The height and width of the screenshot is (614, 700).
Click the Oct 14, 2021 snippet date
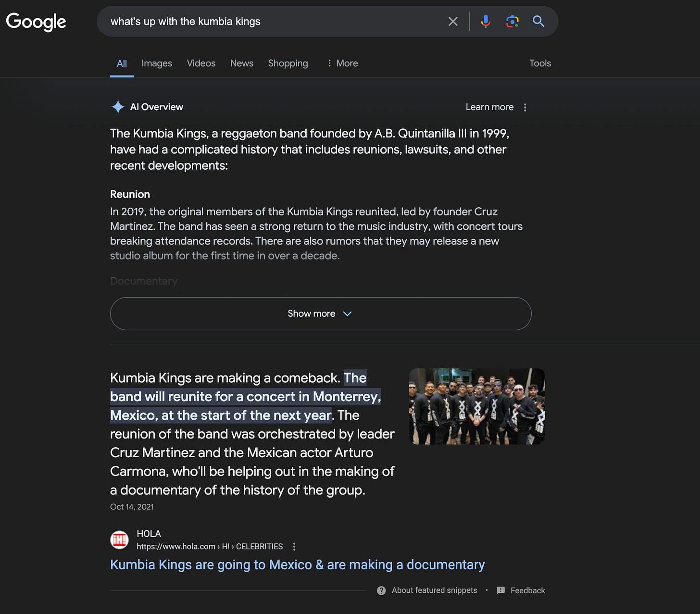click(x=132, y=507)
